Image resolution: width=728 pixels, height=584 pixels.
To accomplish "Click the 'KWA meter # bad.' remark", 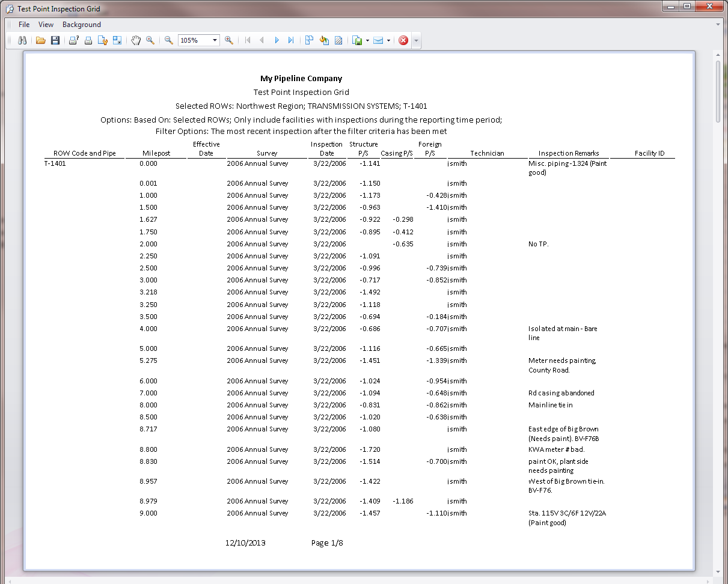I will point(557,449).
